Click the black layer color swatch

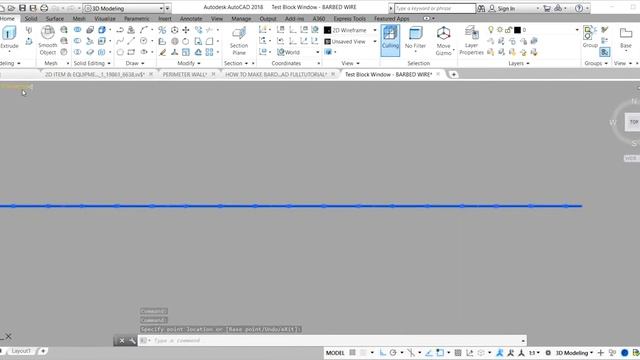(x=517, y=30)
